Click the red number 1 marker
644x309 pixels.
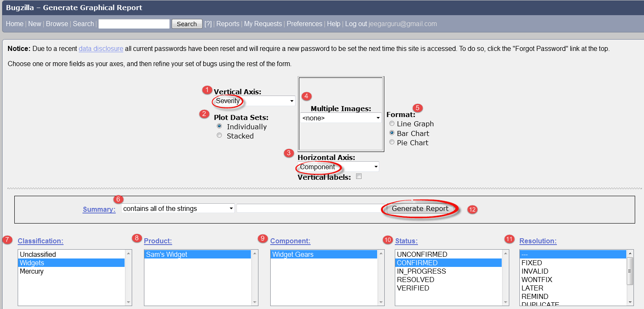[x=207, y=90]
